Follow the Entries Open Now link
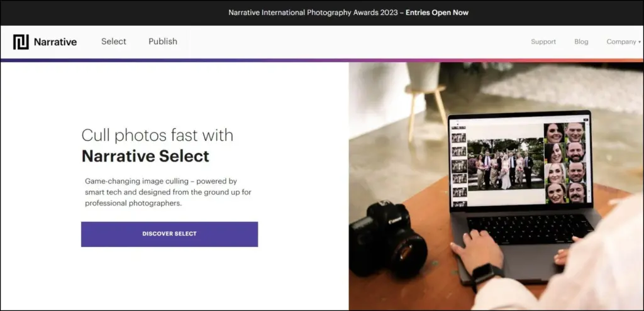 [437, 13]
